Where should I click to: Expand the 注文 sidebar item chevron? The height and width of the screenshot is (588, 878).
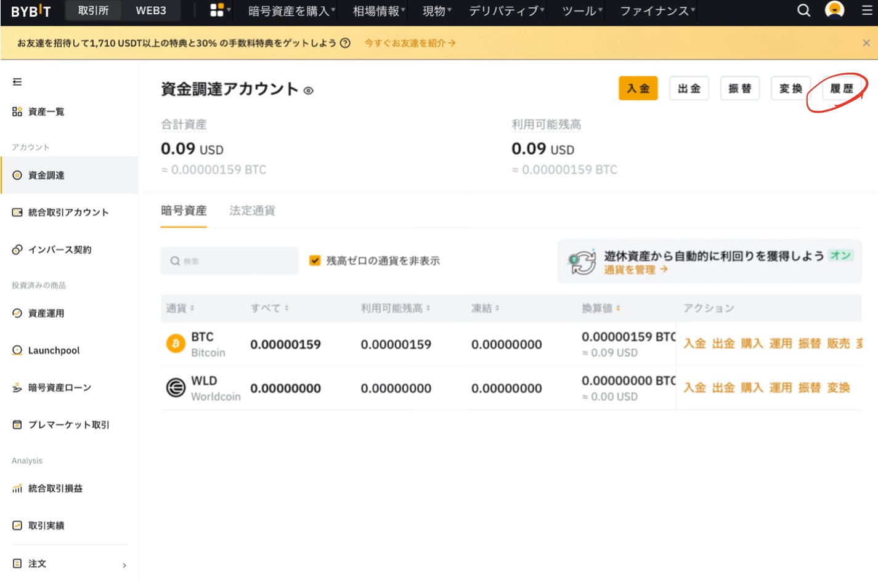(124, 563)
